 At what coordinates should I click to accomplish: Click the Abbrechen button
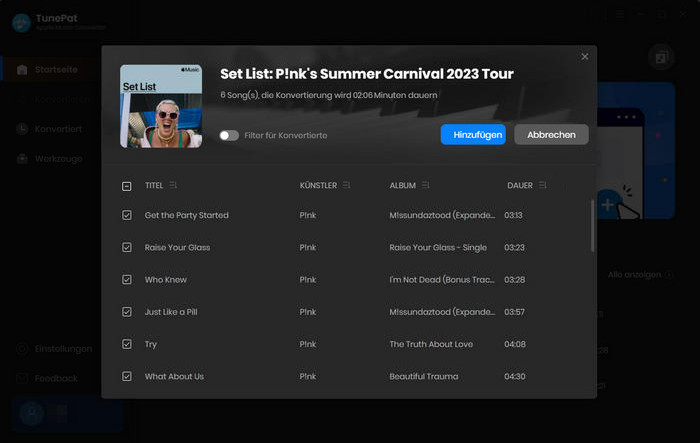pyautogui.click(x=551, y=135)
